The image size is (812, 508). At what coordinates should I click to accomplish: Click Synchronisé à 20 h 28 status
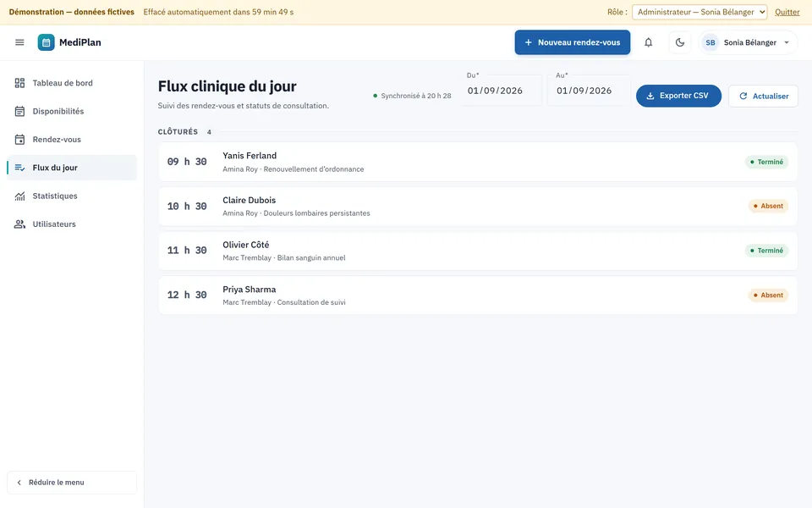pos(412,96)
